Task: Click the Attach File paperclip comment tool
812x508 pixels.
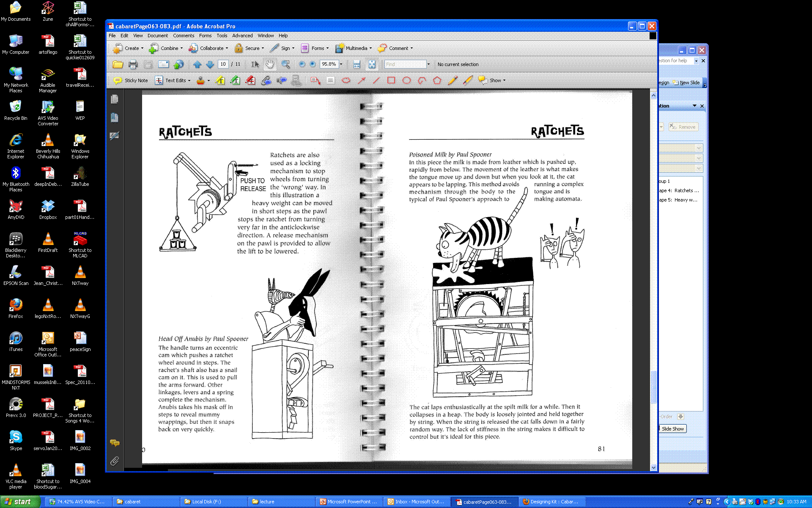Action: click(x=266, y=80)
